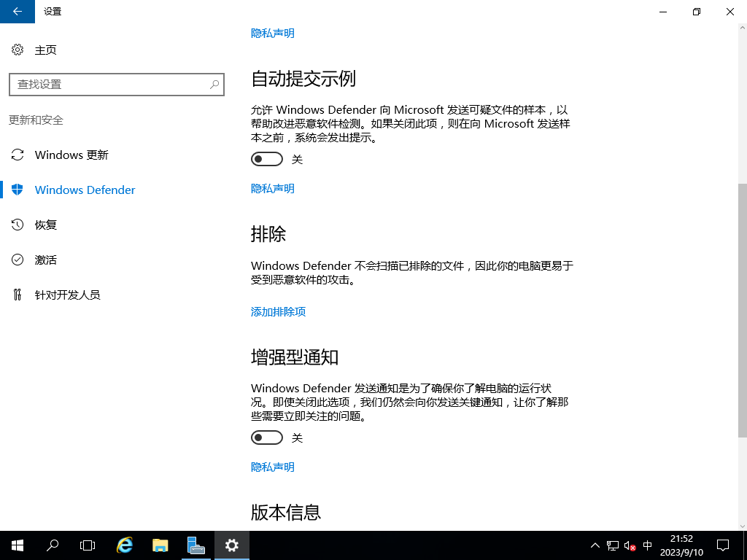Click the 自动提交示例 heading
The width and height of the screenshot is (747, 560).
tap(303, 79)
